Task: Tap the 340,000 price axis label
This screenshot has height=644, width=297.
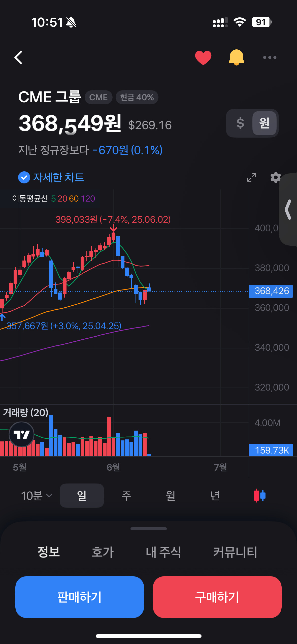Action: tap(272, 347)
